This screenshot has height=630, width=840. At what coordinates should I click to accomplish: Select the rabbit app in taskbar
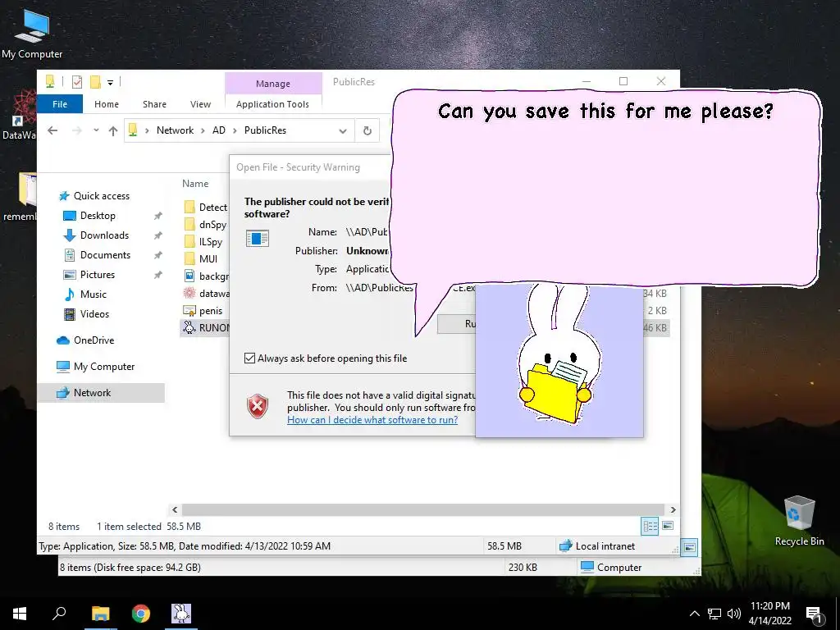pyautogui.click(x=181, y=614)
